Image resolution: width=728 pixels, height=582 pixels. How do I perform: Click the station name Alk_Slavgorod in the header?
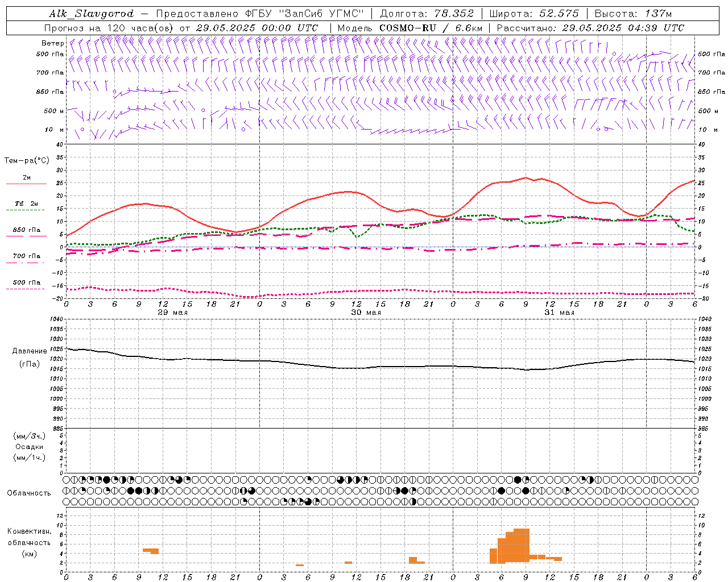pos(91,14)
